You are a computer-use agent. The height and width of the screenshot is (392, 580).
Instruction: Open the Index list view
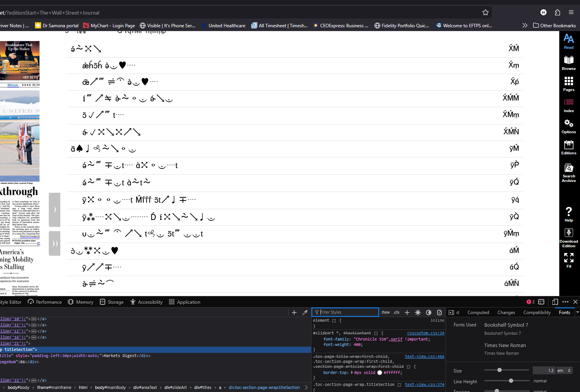568,105
